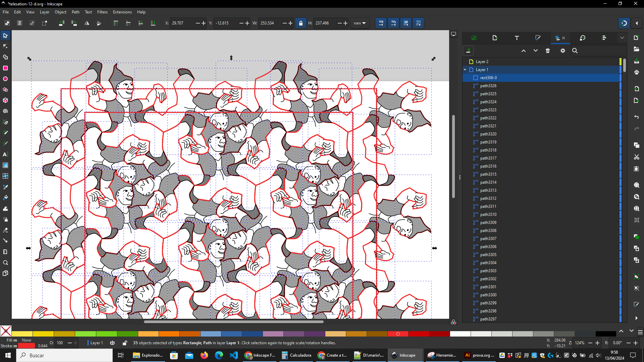644x362 pixels.
Task: Delete the selected layer item with trash icon
Action: click(548, 51)
